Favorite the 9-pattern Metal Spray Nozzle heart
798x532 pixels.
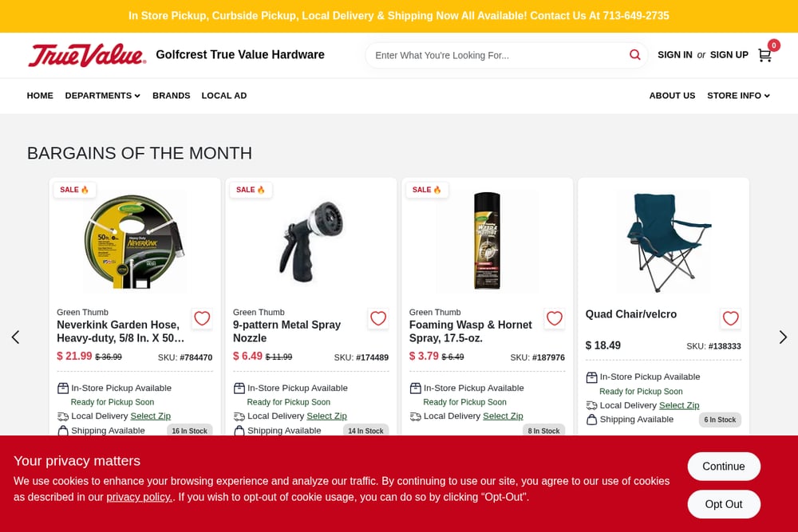(x=378, y=318)
